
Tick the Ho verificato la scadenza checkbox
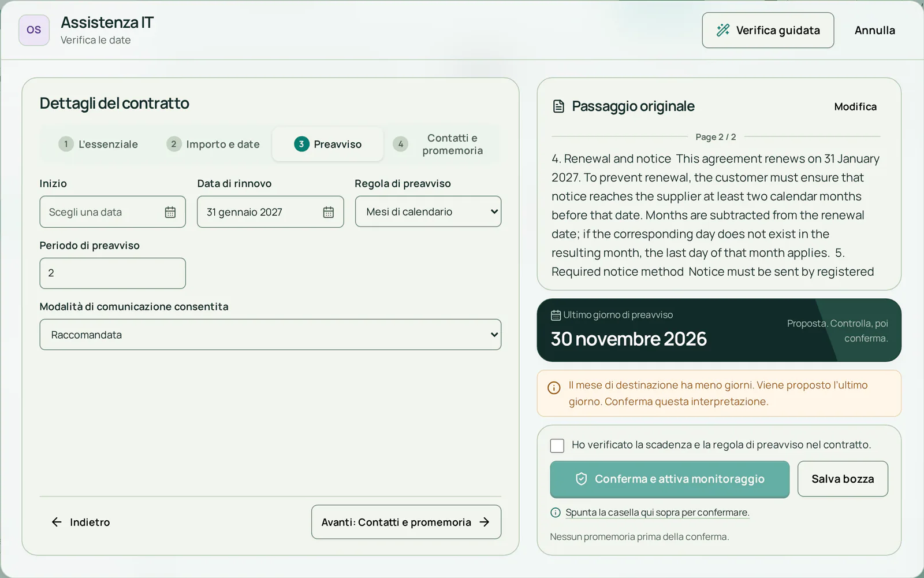click(x=557, y=446)
